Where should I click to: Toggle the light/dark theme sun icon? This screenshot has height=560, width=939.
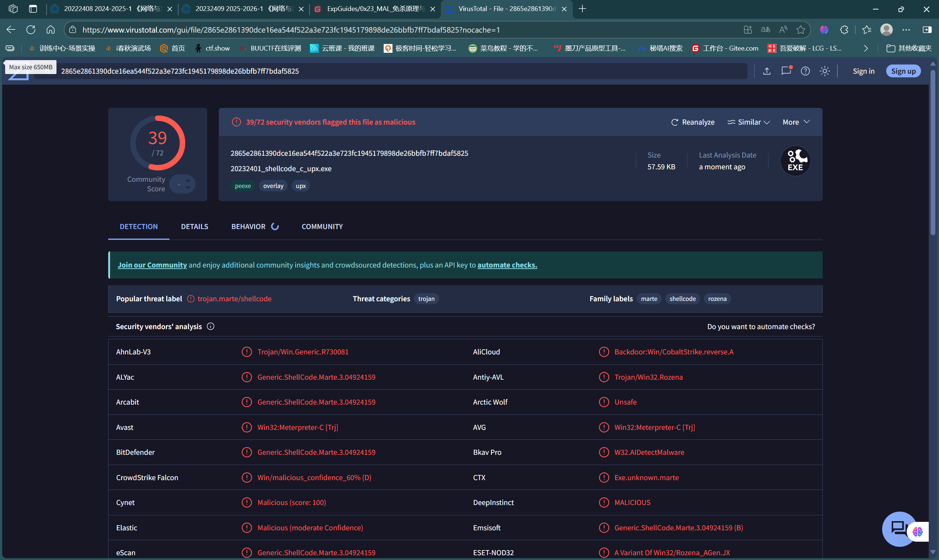click(x=825, y=71)
